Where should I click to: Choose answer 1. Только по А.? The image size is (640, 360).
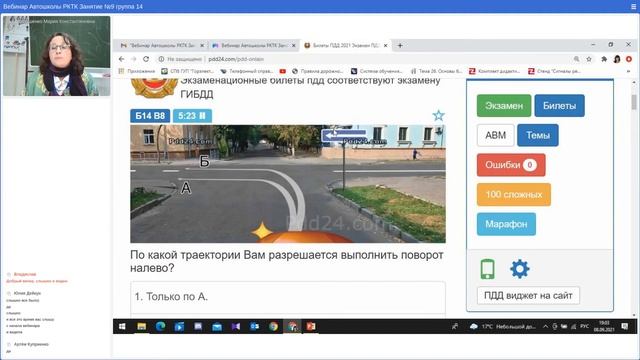288,297
